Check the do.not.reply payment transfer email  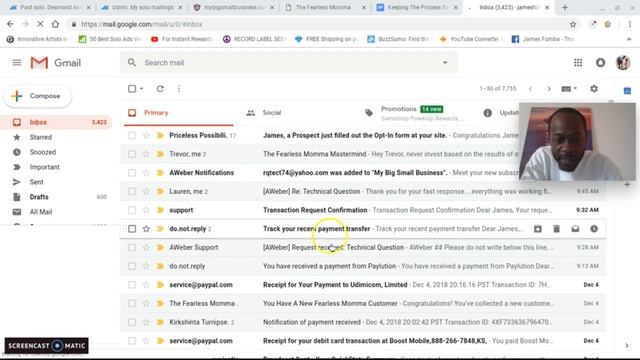click(132, 229)
